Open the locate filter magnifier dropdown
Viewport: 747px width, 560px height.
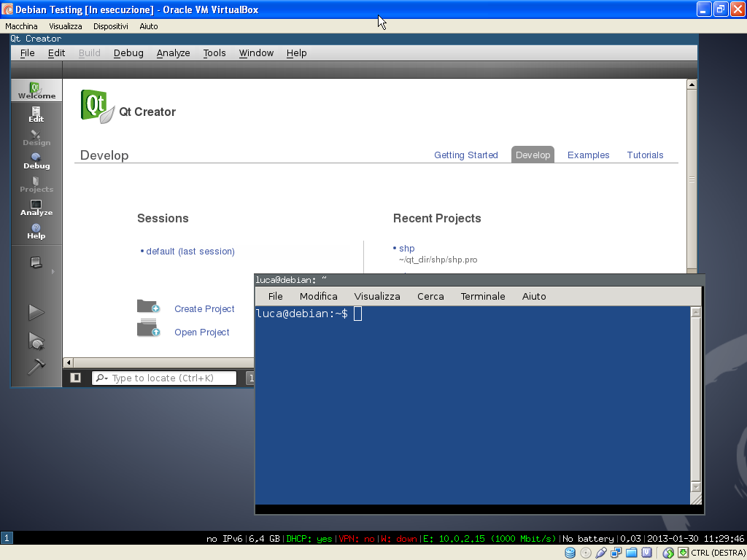pyautogui.click(x=101, y=378)
